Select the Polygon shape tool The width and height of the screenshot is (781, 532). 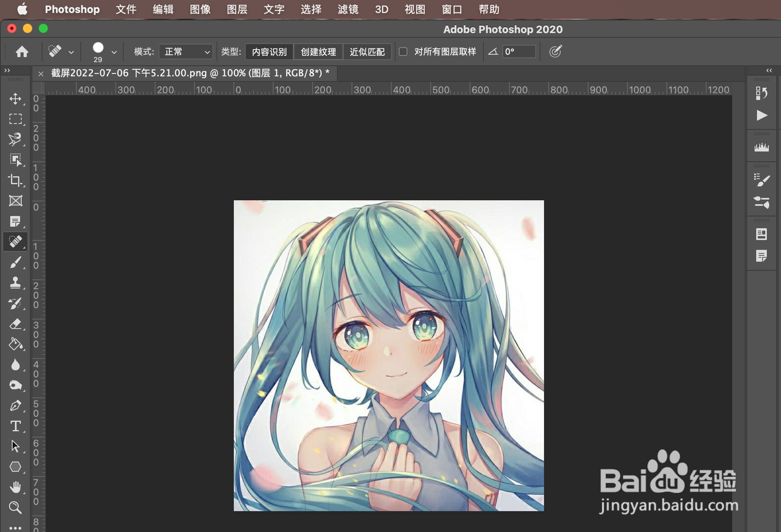(x=15, y=467)
